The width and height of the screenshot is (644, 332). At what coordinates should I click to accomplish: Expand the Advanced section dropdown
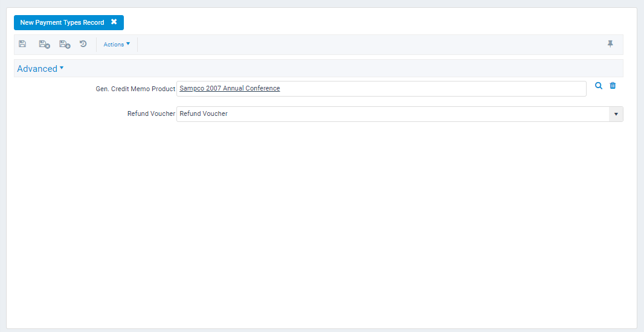40,69
